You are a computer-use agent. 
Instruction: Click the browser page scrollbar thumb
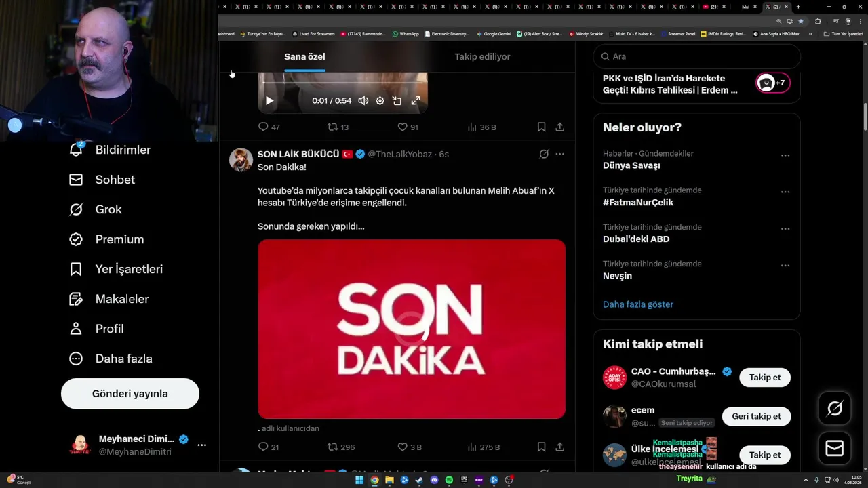click(x=865, y=117)
